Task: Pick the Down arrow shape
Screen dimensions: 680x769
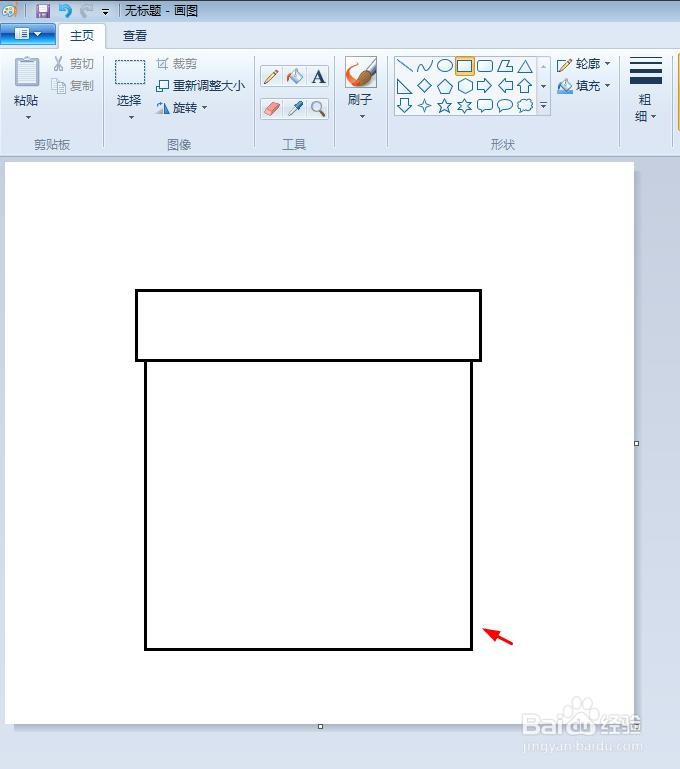Action: click(404, 105)
